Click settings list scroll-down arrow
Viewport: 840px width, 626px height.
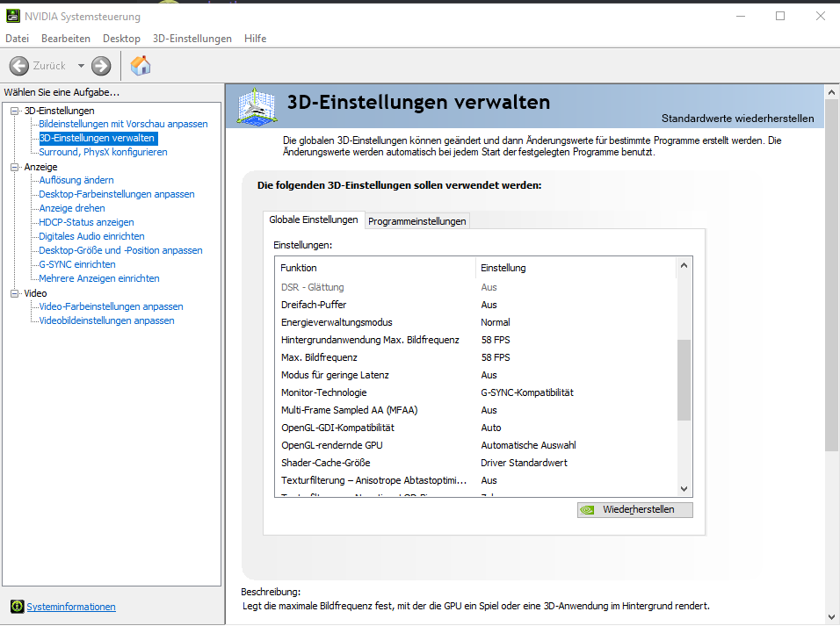(684, 488)
